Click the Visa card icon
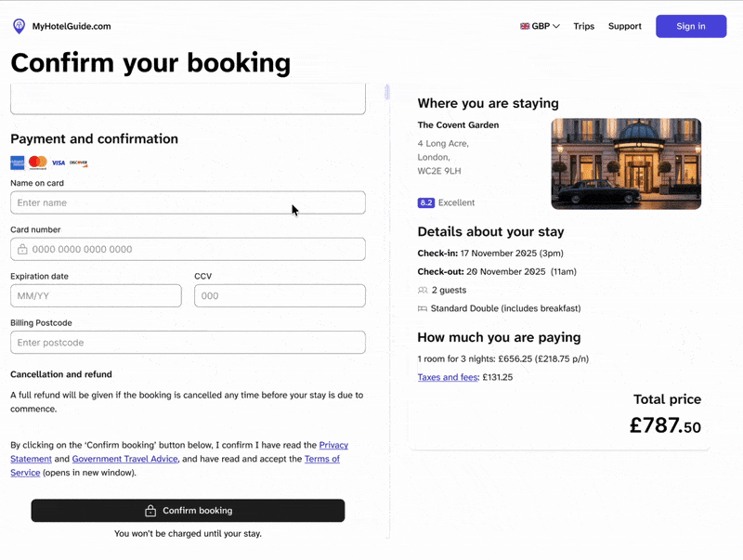The width and height of the screenshot is (743, 560). [59, 163]
